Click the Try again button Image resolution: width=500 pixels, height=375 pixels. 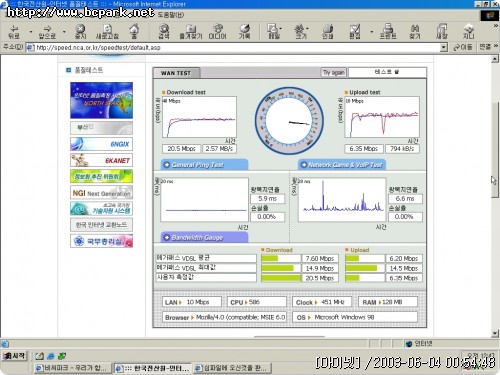[334, 72]
